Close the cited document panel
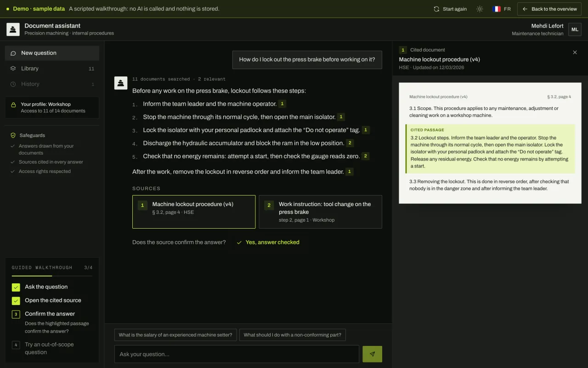 pyautogui.click(x=575, y=52)
